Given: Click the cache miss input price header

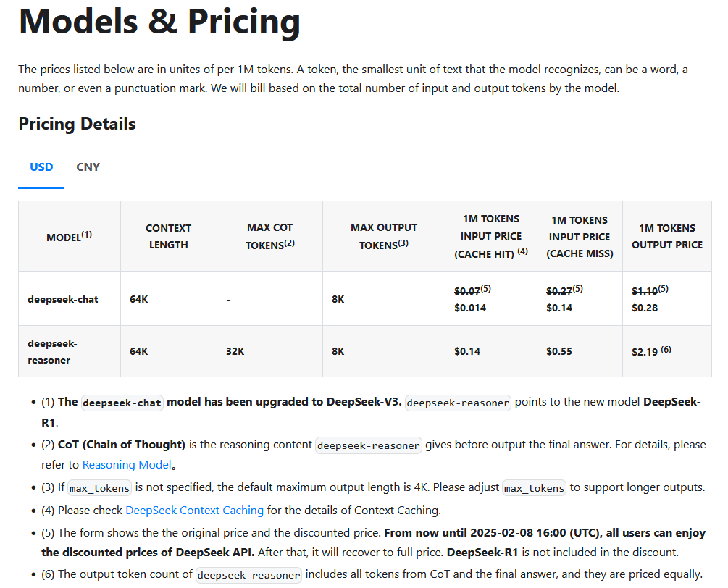Looking at the screenshot, I should click(580, 237).
